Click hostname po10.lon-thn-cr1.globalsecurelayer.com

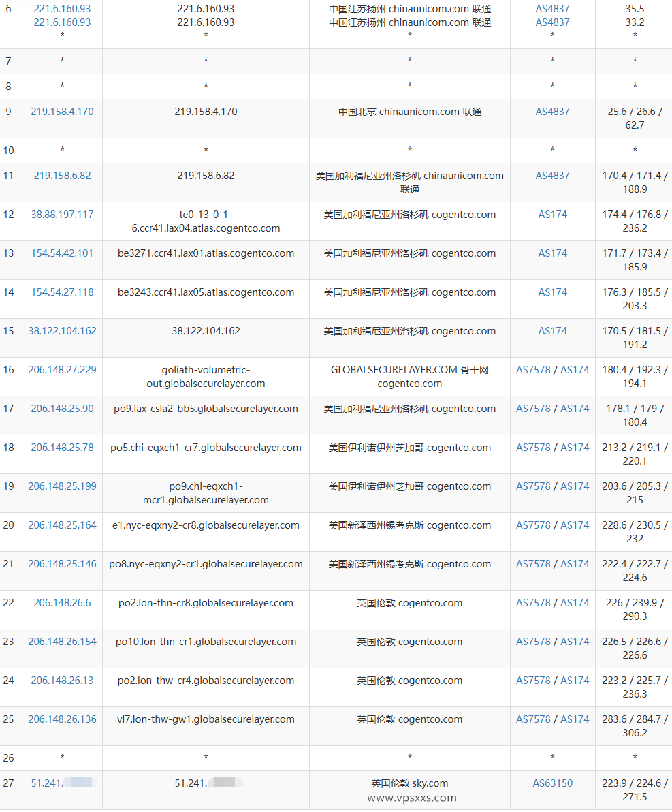click(x=206, y=642)
